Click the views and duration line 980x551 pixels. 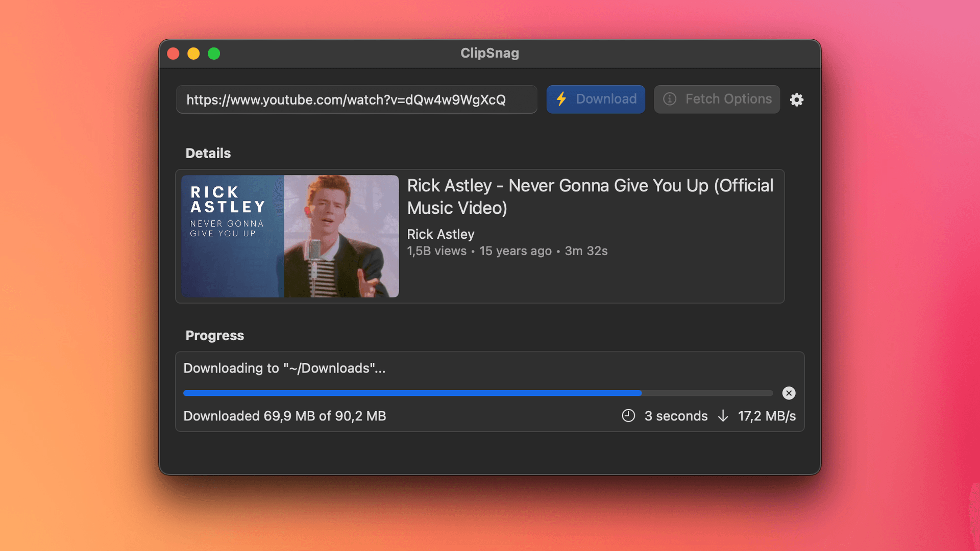(507, 251)
